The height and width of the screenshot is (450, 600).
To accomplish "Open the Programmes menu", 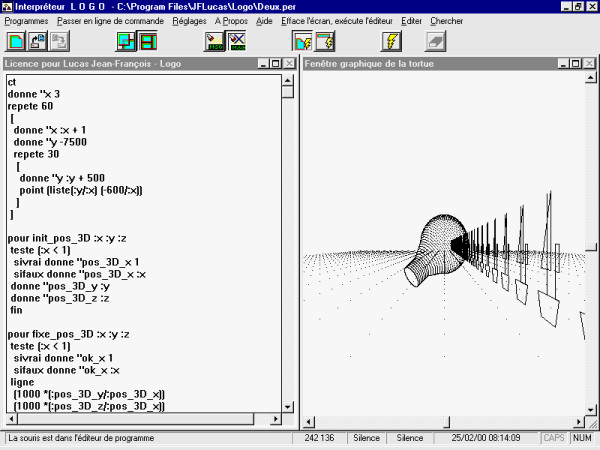I will [26, 21].
